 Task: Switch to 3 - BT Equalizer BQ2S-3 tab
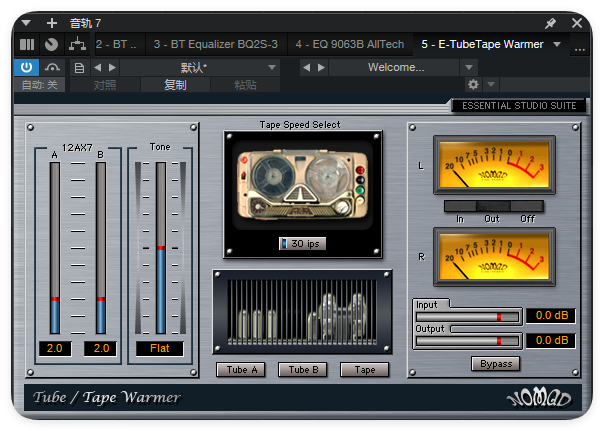pos(216,44)
